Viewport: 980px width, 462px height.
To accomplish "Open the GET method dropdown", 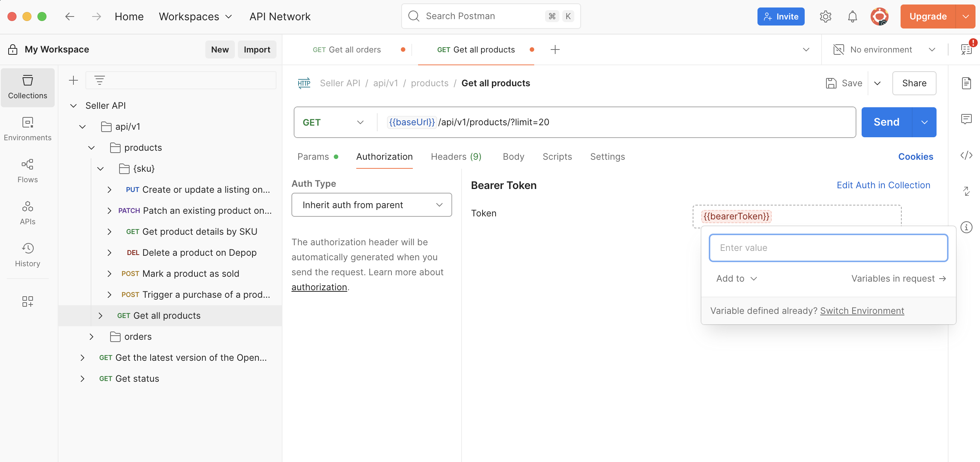I will 333,122.
